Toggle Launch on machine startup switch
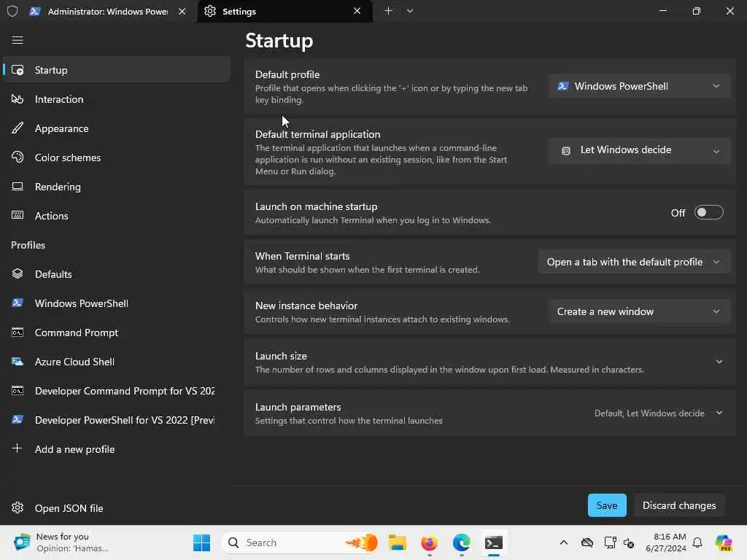Screen dimensions: 747x560 (708, 212)
